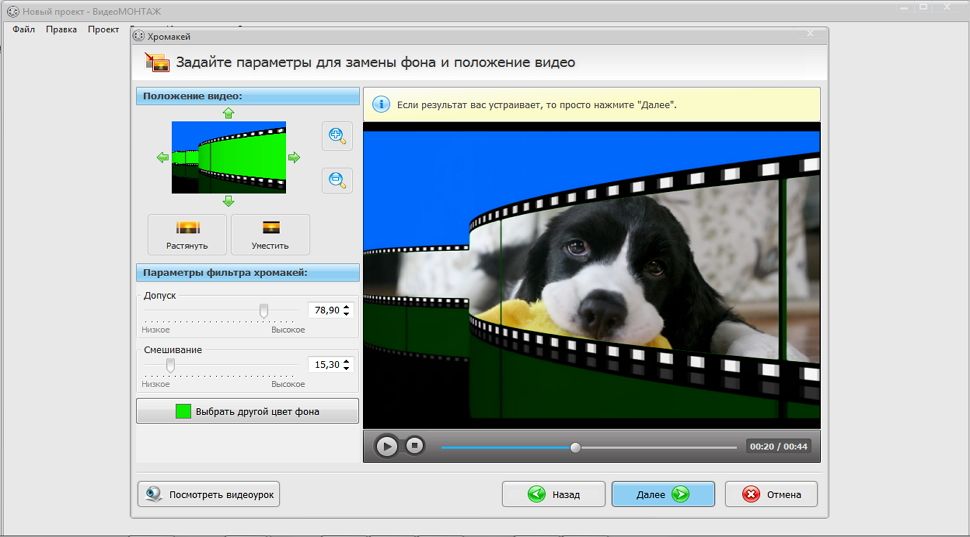Move video position down with green arrow
The width and height of the screenshot is (970, 537).
(x=228, y=201)
